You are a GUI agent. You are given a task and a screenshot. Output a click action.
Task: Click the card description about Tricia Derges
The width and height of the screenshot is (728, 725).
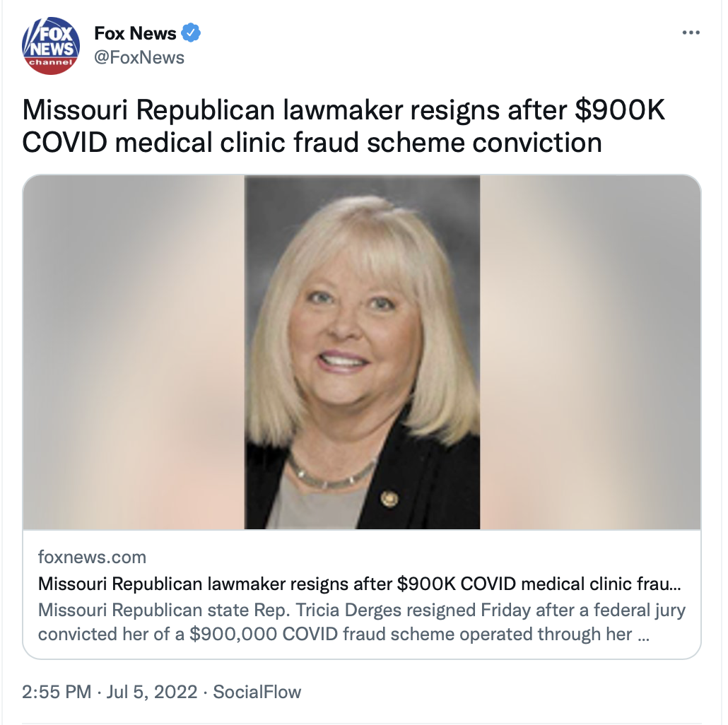[362, 622]
